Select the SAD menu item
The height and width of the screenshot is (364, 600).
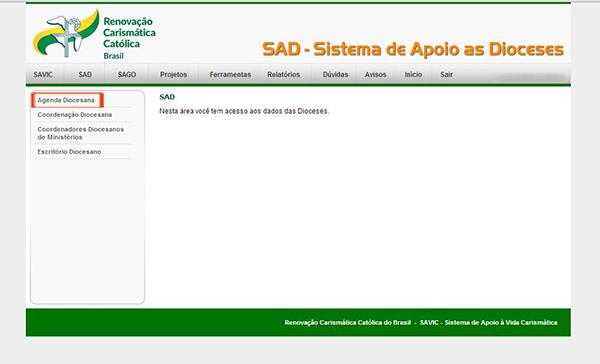[85, 75]
